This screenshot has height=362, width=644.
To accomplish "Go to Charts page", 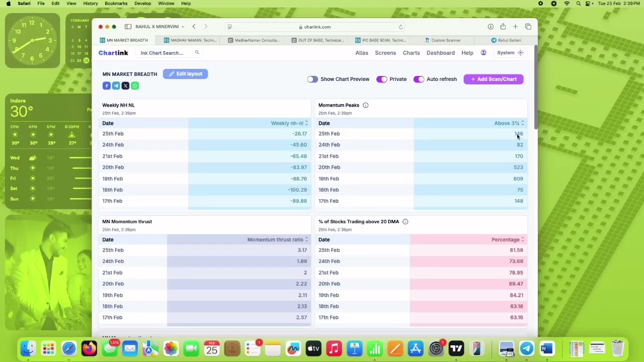I will (x=411, y=53).
